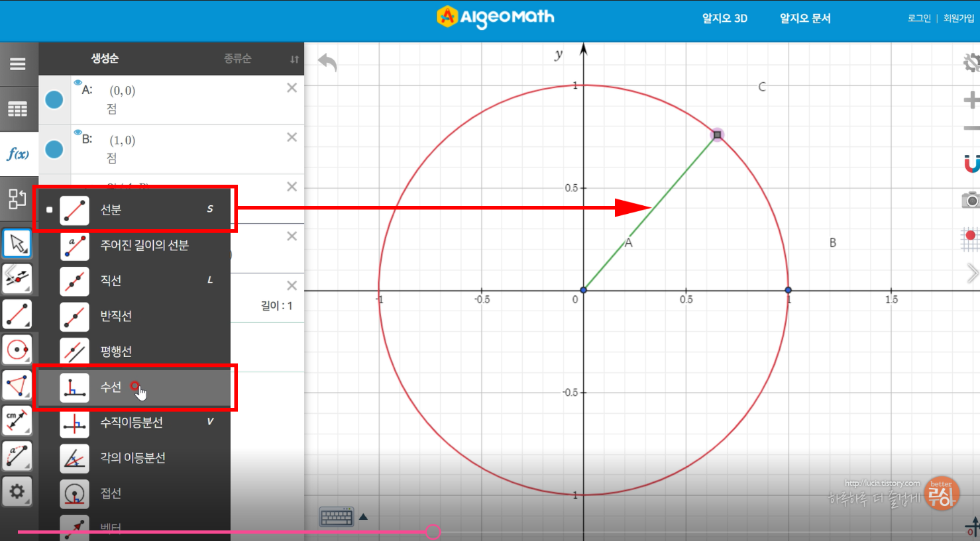Screen dimensions: 980x541
Task: Open the on-screen keyboard icon
Action: point(337,517)
